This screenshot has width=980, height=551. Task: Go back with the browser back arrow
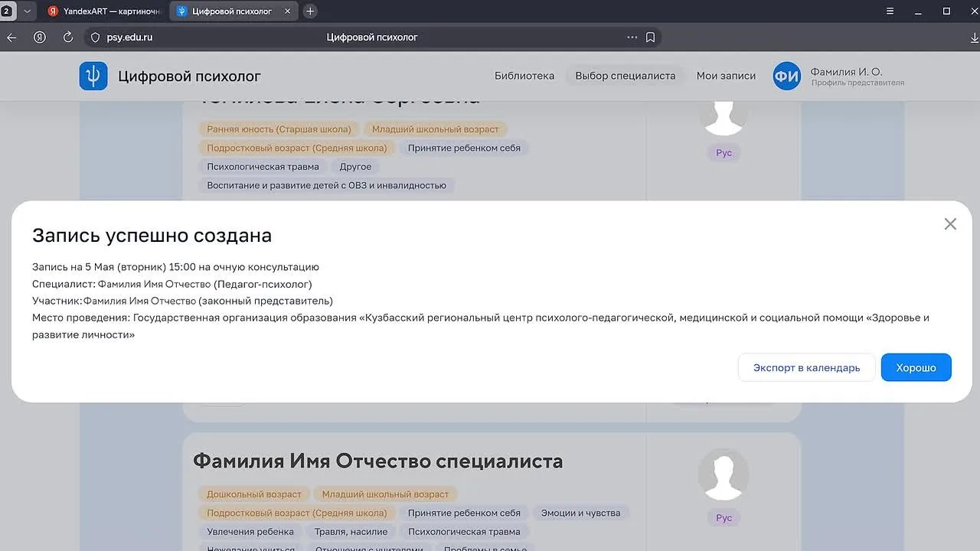[x=11, y=37]
